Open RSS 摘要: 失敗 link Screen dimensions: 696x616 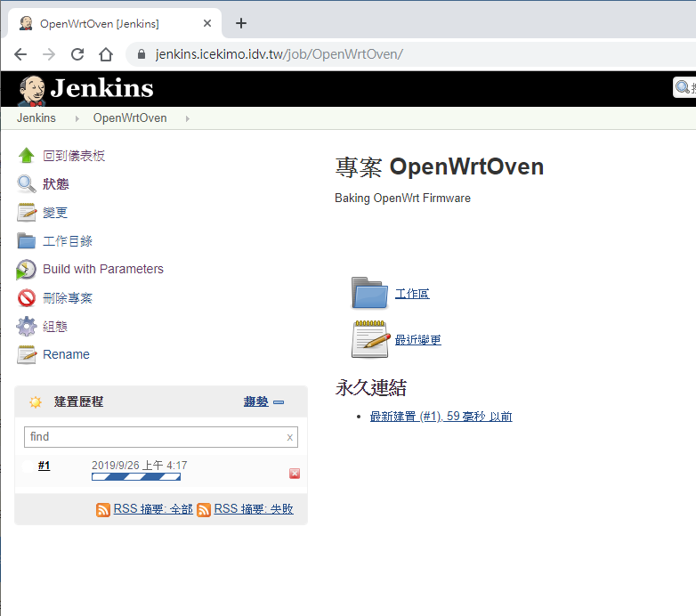(x=254, y=509)
